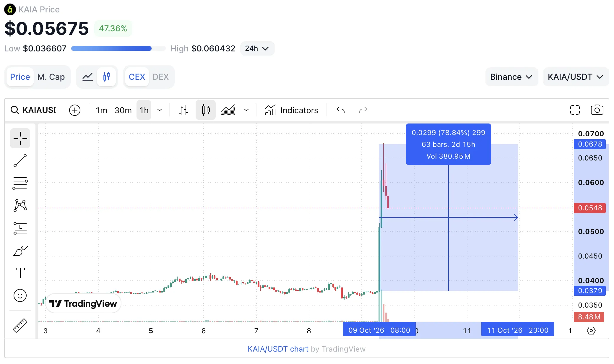This screenshot has height=364, width=614.
Task: Select the trend line drawing tool
Action: coord(20,161)
